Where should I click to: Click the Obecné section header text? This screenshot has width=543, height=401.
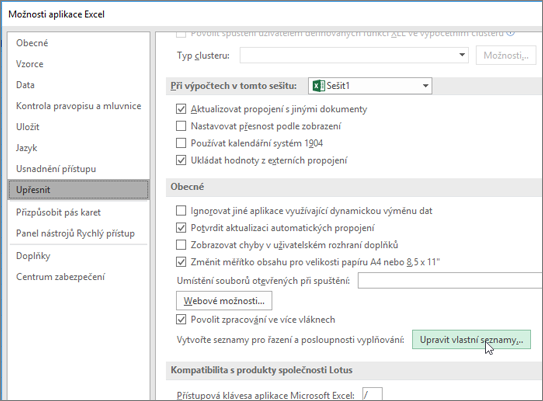187,187
